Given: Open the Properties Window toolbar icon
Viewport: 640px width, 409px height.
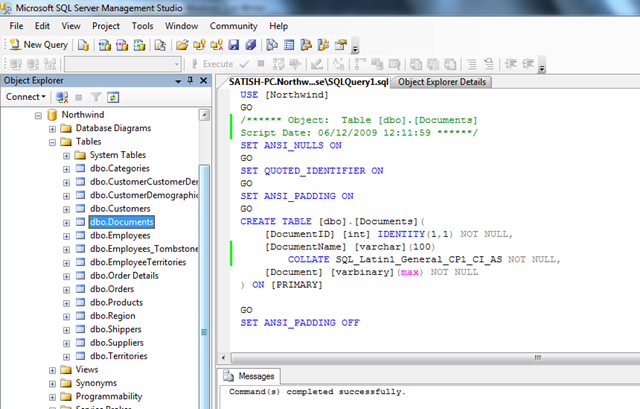Looking at the screenshot, I should pyautogui.click(x=340, y=45).
